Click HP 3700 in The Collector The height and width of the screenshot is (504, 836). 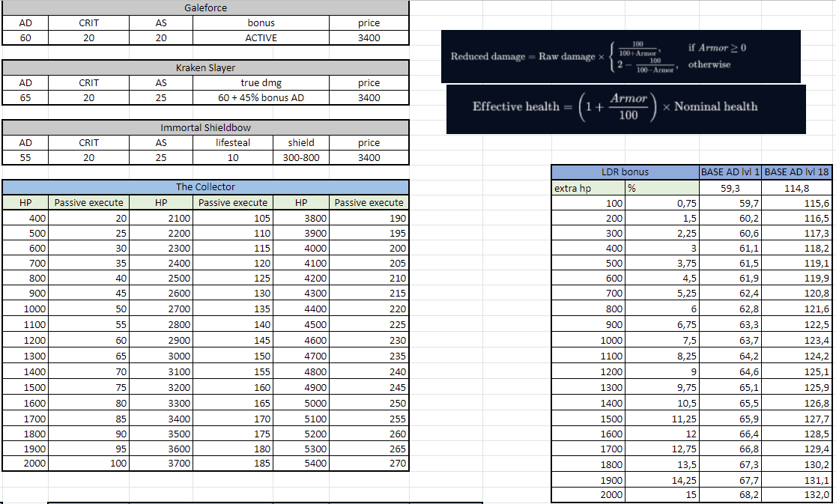pyautogui.click(x=161, y=463)
